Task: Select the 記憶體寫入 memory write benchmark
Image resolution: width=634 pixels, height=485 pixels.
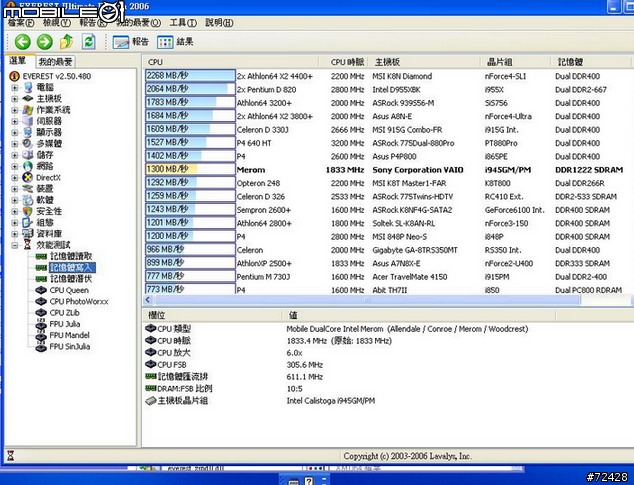Action: (x=72, y=267)
